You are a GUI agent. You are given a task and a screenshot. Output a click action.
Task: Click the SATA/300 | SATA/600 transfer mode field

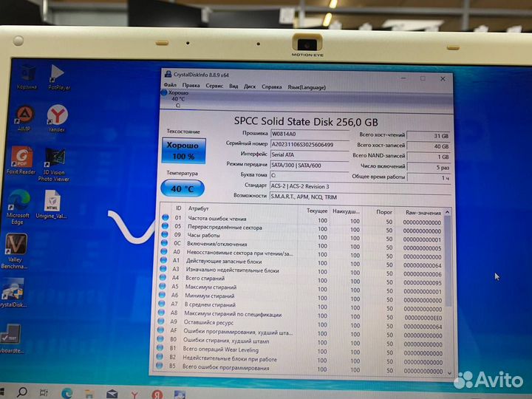point(310,166)
